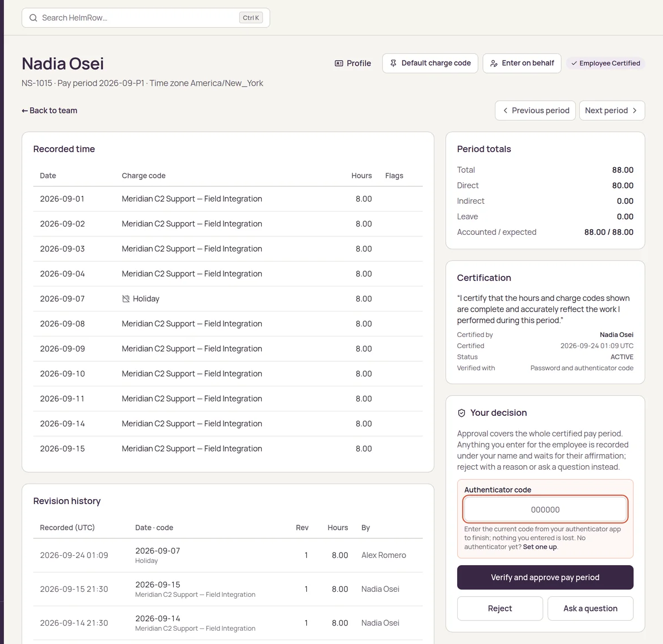Click the 88.00 / 88.00 accounted value
Viewport: 663px width, 644px height.
[x=609, y=232]
